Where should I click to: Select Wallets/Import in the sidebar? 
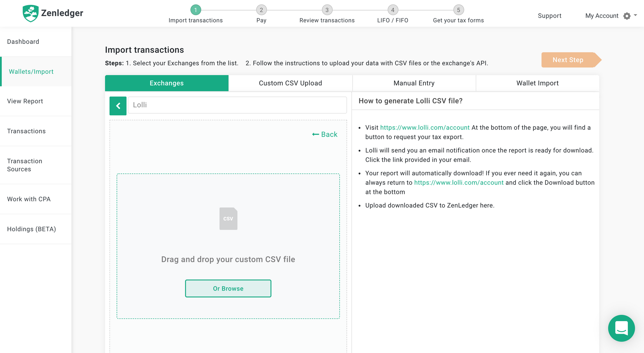pos(36,72)
